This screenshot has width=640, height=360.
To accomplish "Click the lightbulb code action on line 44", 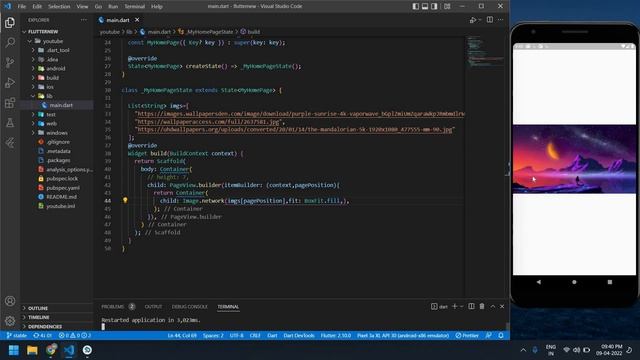I will tap(125, 200).
